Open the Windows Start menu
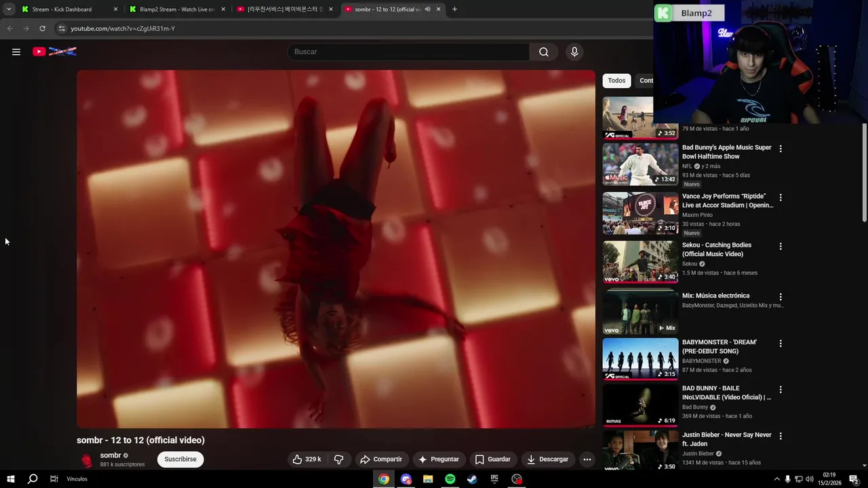 point(10,479)
